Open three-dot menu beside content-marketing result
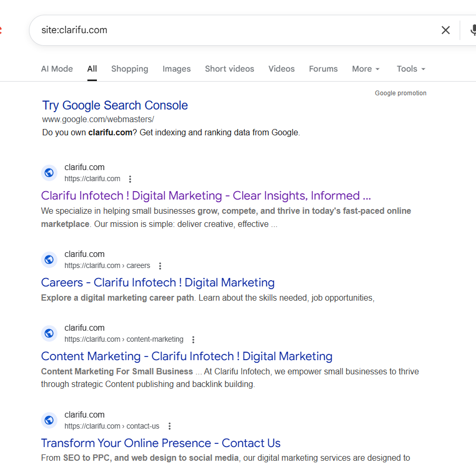476x466 pixels. 193,340
